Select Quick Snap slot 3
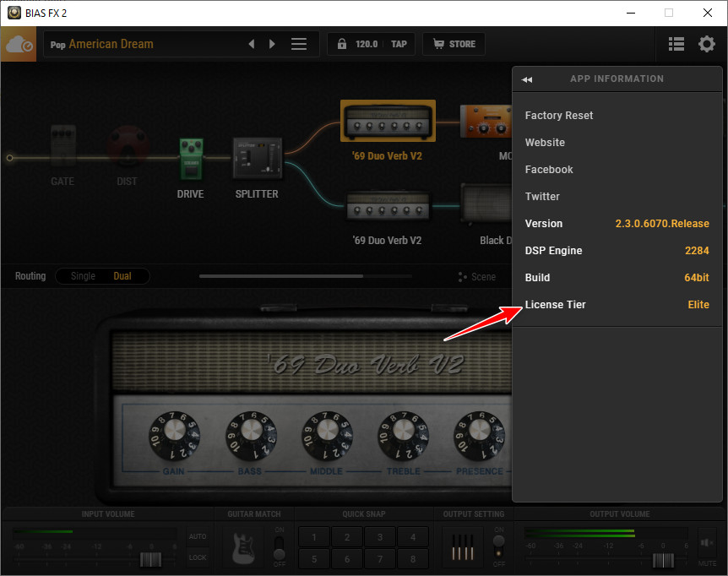This screenshot has height=576, width=728. point(380,537)
